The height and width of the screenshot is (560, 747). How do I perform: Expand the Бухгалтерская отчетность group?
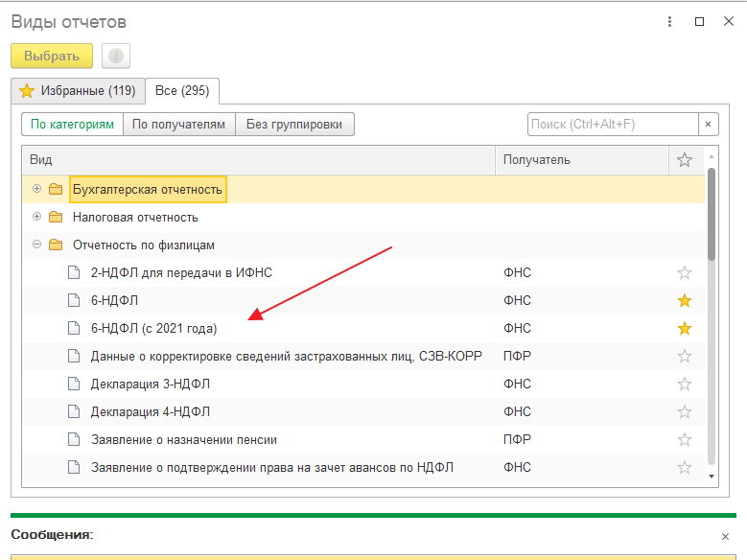point(36,190)
